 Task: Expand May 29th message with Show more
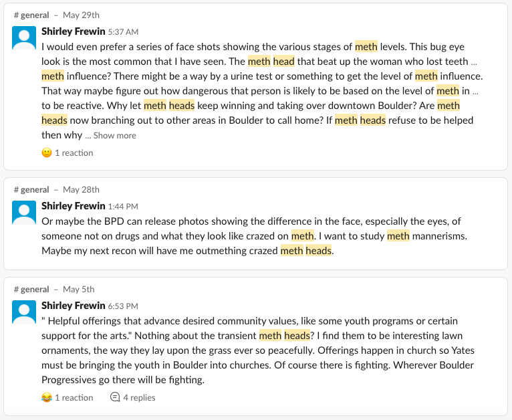pos(114,135)
